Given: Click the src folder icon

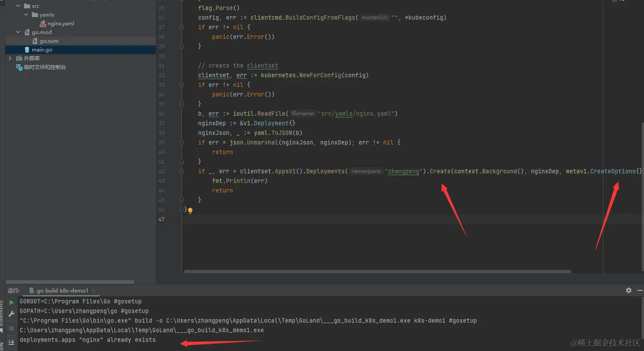Looking at the screenshot, I should [x=27, y=6].
